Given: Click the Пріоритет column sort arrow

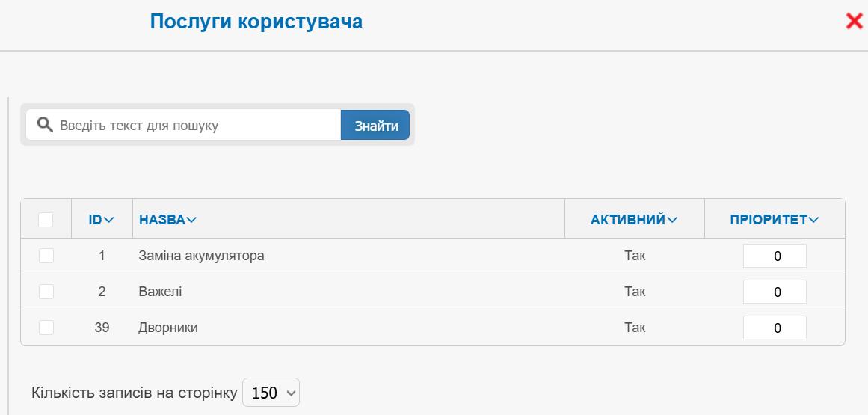Looking at the screenshot, I should 813,220.
